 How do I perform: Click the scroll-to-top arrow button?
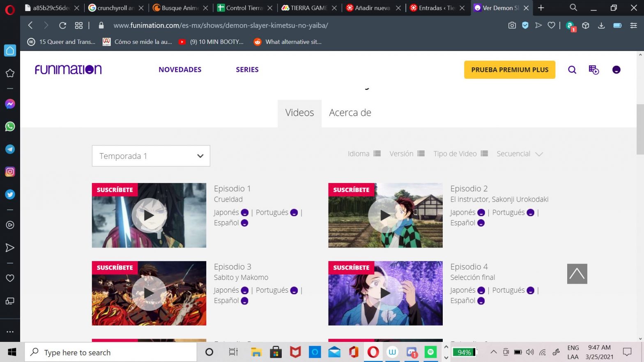tap(577, 274)
